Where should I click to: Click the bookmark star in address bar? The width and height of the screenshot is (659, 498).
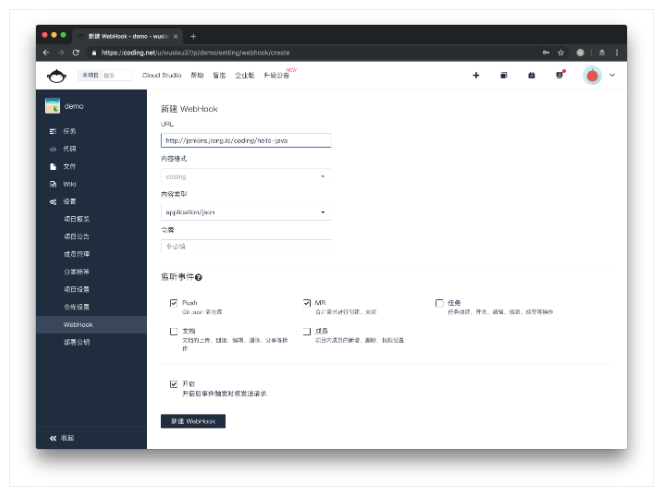561,53
